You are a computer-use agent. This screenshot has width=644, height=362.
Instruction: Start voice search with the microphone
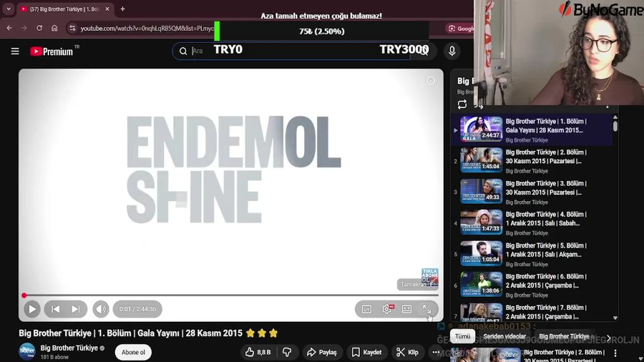click(452, 51)
